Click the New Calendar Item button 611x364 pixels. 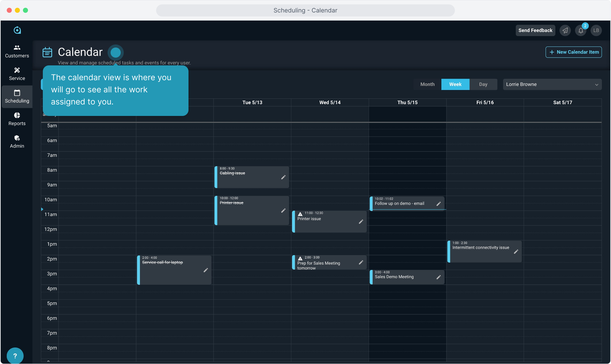point(574,52)
